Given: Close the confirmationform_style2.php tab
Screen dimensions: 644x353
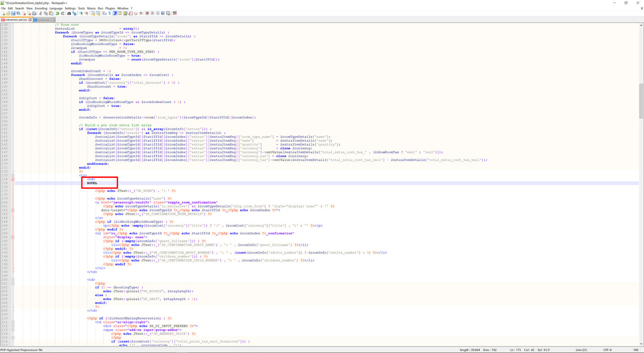Looking at the screenshot, I should coord(30,20).
